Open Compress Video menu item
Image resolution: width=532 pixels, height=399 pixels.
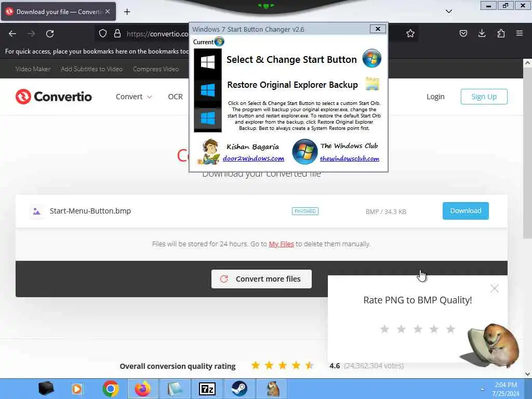[x=156, y=69]
